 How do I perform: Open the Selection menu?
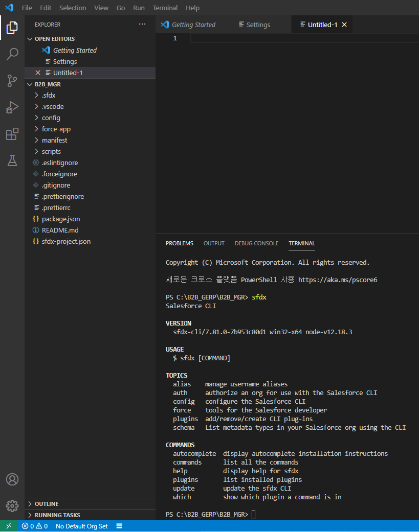(73, 8)
